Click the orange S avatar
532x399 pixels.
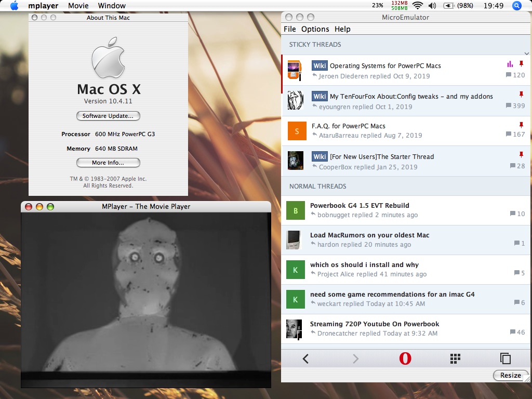(297, 131)
